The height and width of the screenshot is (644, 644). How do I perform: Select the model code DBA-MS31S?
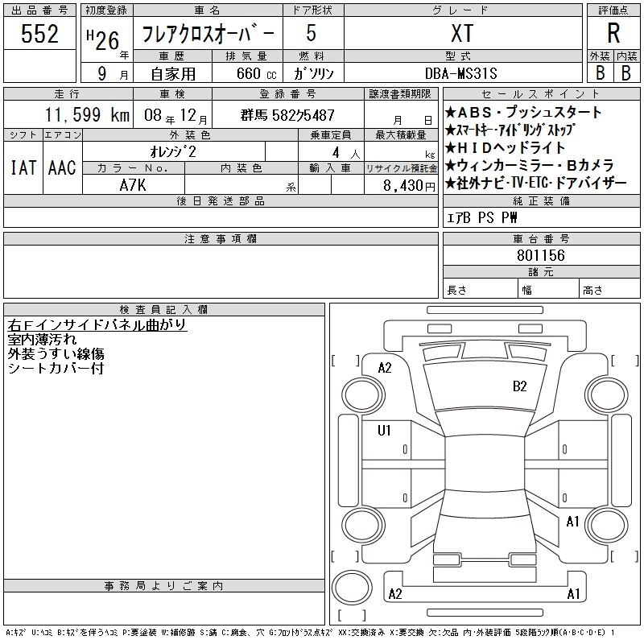[460, 73]
